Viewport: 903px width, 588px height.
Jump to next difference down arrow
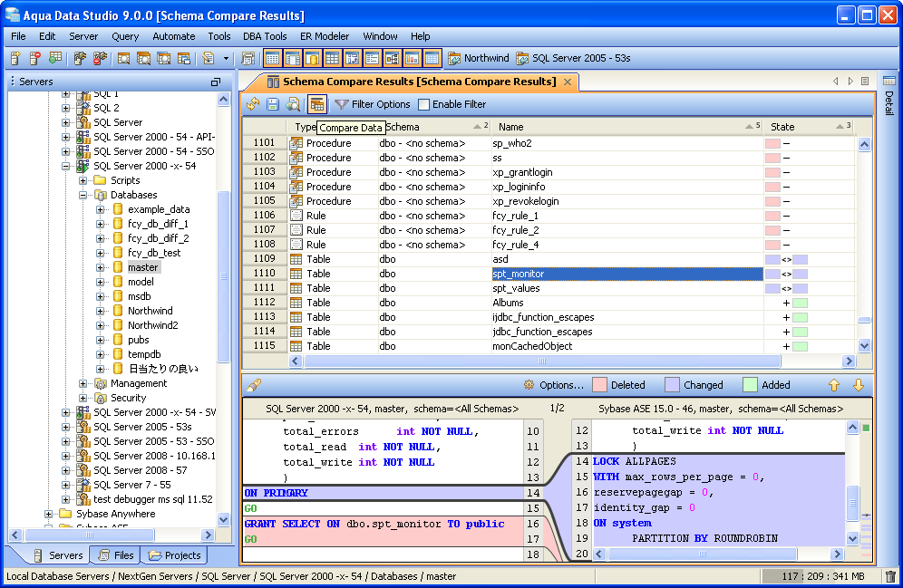[858, 385]
